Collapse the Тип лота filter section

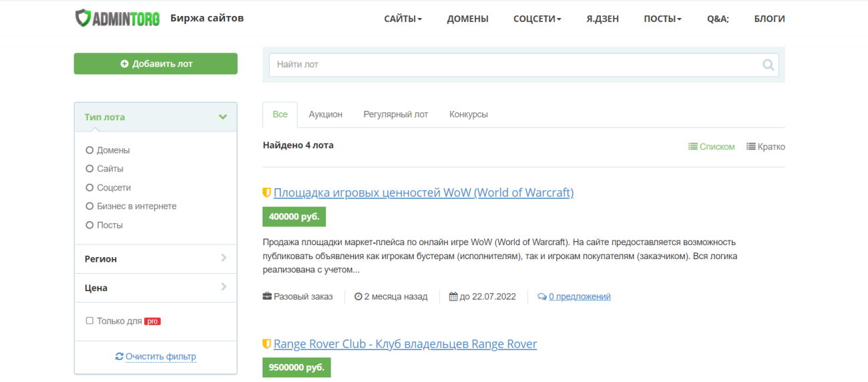point(222,117)
